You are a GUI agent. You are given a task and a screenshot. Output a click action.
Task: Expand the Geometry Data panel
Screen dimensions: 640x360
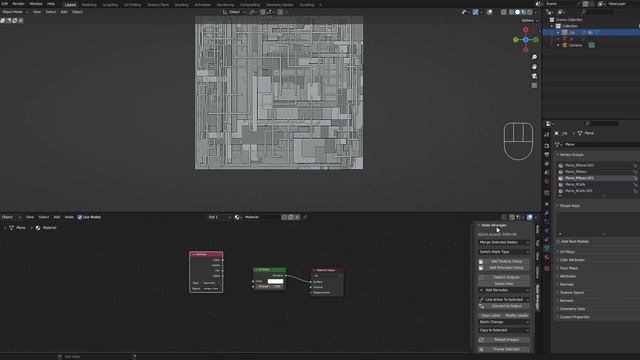coord(572,309)
